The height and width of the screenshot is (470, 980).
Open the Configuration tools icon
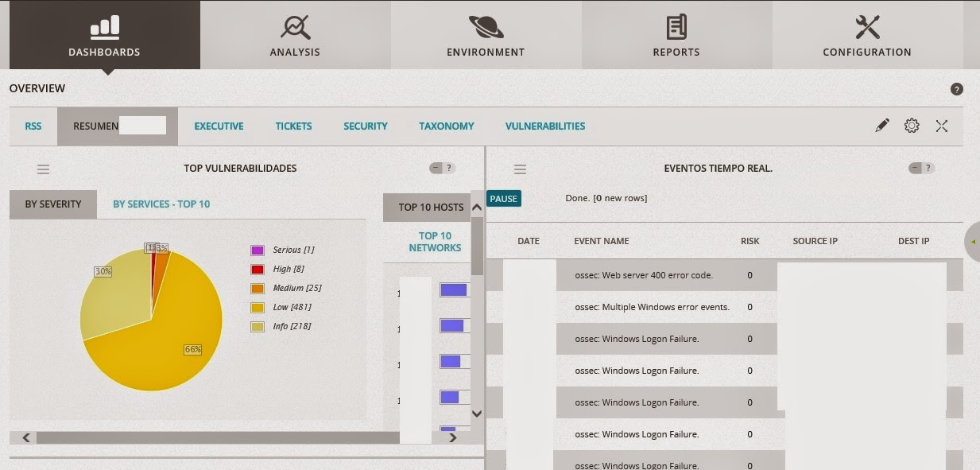coord(867,27)
